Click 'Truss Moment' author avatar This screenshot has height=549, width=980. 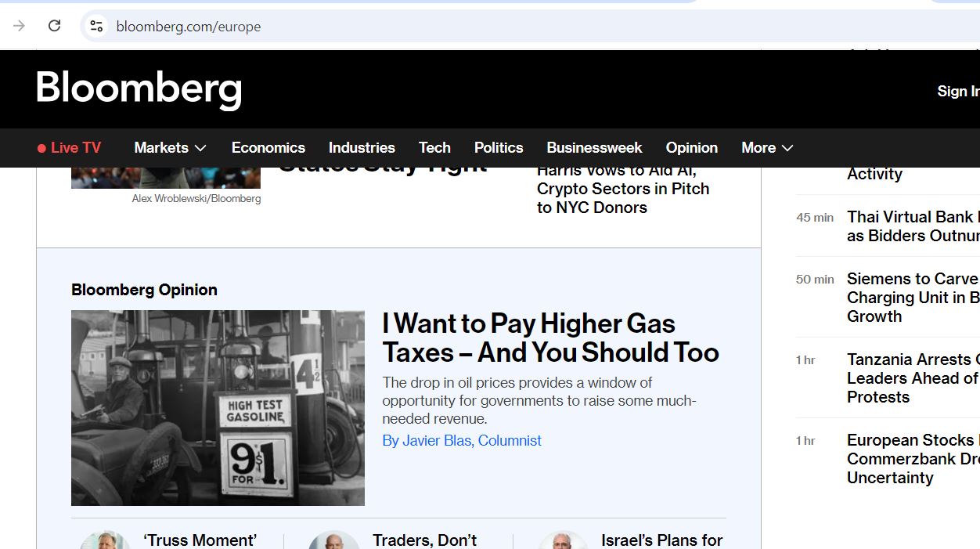click(105, 540)
